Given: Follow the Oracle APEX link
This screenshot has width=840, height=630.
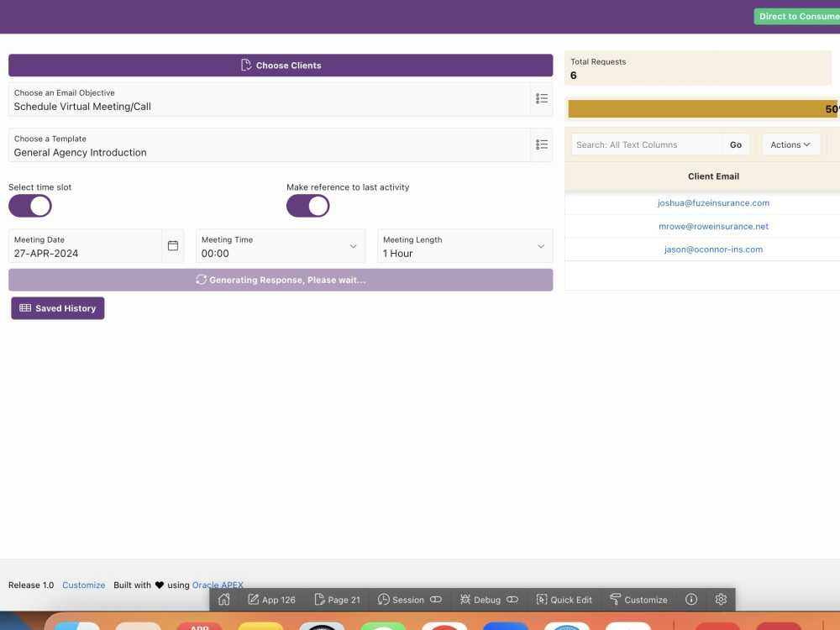Looking at the screenshot, I should (218, 585).
